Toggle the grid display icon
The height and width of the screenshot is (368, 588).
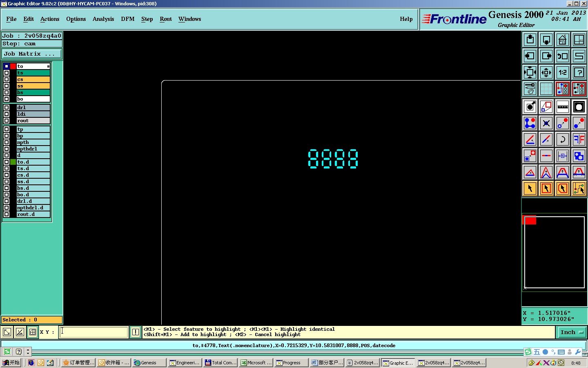click(x=546, y=89)
